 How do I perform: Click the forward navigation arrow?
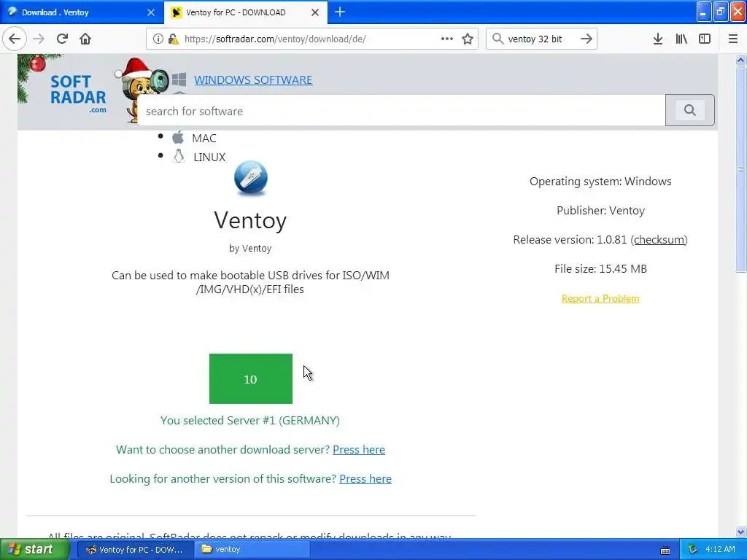tap(39, 39)
